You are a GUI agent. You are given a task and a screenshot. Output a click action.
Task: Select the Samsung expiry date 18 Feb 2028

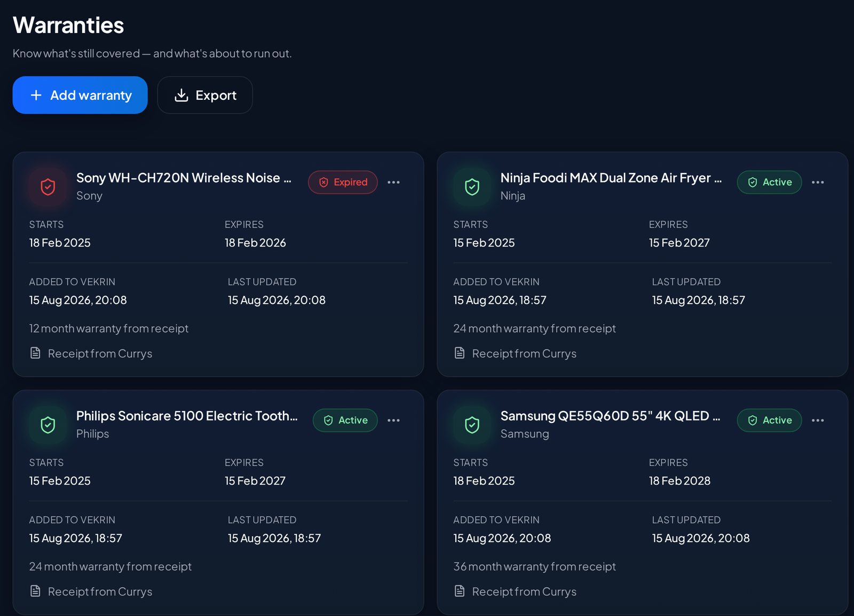point(679,481)
